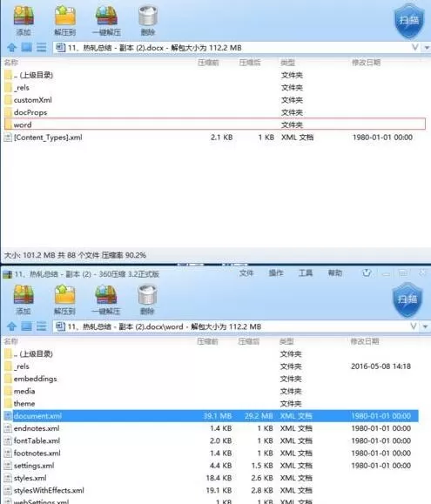This screenshot has width=431, height=504.
Task: Select the settings.xml file
Action: pyautogui.click(x=211, y=466)
